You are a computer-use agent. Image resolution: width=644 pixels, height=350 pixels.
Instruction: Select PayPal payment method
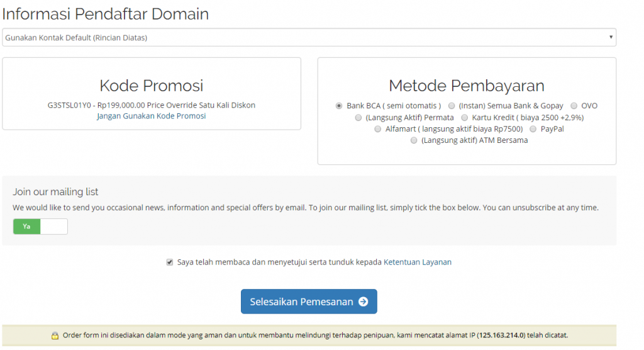(x=533, y=129)
